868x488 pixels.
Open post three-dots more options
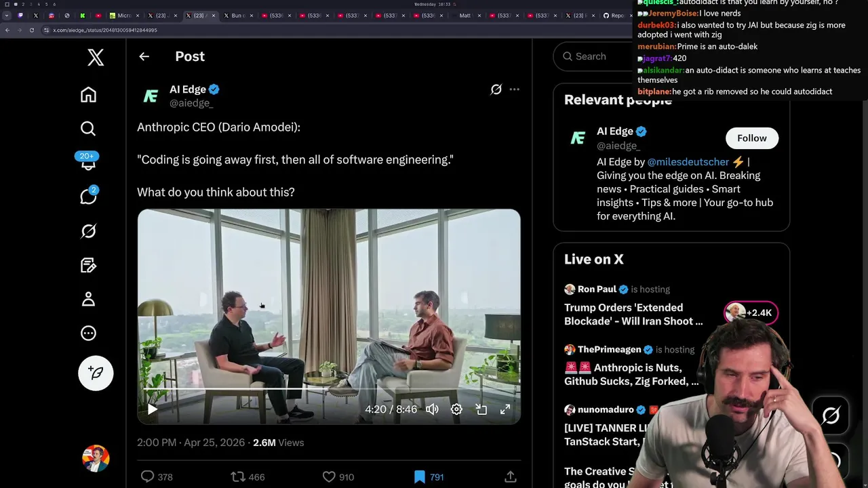tap(514, 89)
